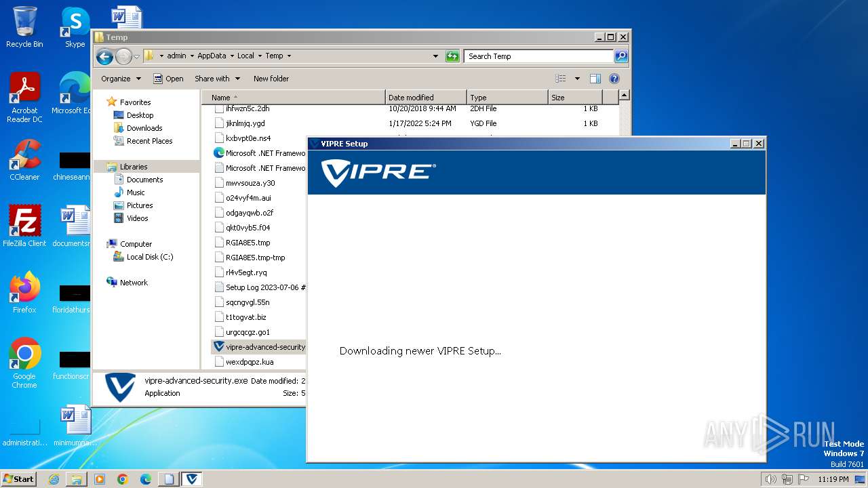Click the Search Temp input field

tap(539, 56)
